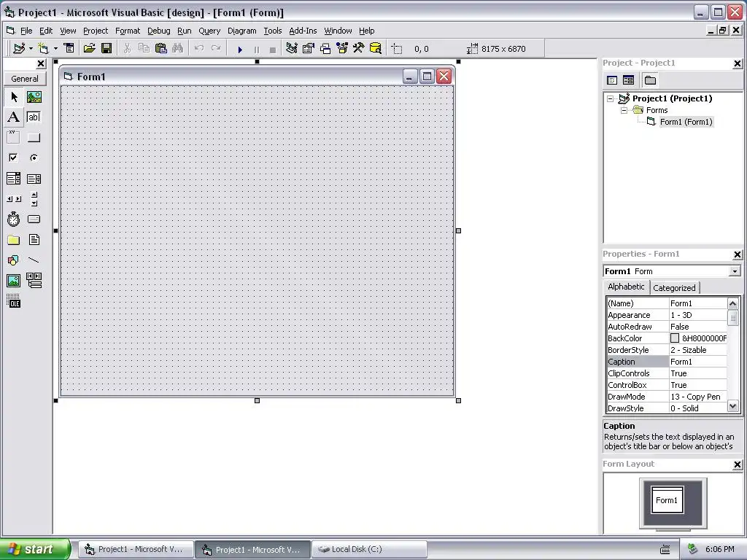Select the Frame control tool
Viewport: 747px width, 560px height.
coord(14,138)
